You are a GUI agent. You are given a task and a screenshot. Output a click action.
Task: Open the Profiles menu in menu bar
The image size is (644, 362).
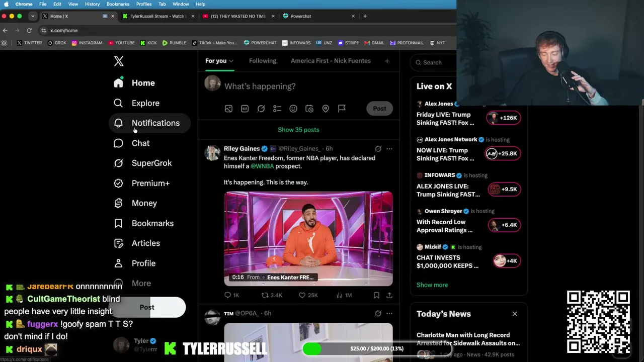[x=144, y=4]
